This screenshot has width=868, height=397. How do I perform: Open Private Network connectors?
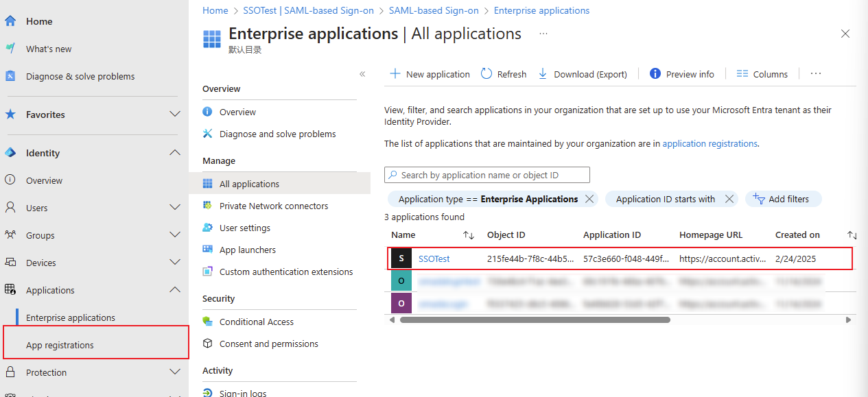[x=274, y=206]
